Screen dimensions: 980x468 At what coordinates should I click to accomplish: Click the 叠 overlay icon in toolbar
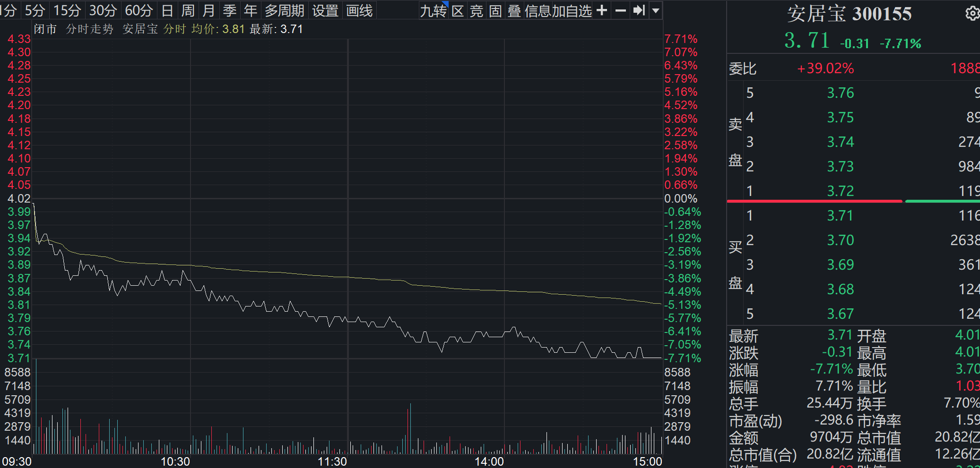(514, 10)
